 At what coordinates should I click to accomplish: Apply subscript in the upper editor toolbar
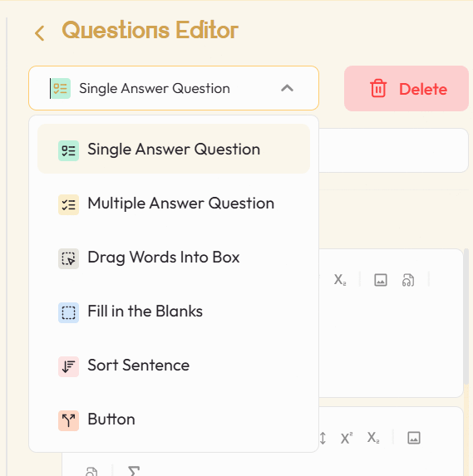[340, 280]
